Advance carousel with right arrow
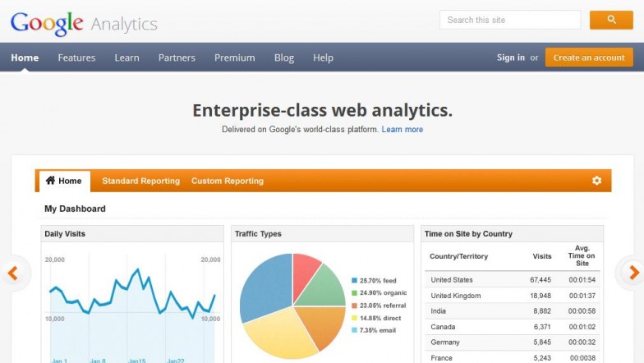The height and width of the screenshot is (363, 644). click(x=634, y=273)
